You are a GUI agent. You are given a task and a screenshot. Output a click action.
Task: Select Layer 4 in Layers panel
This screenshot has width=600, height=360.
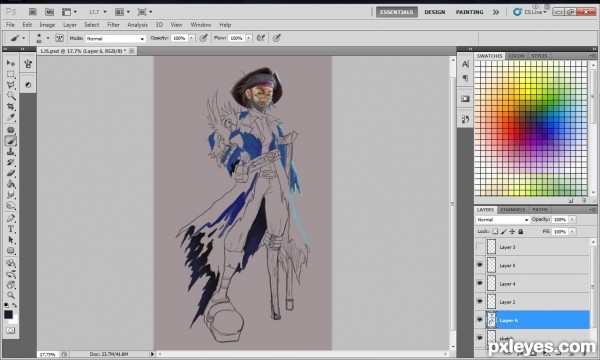(538, 283)
